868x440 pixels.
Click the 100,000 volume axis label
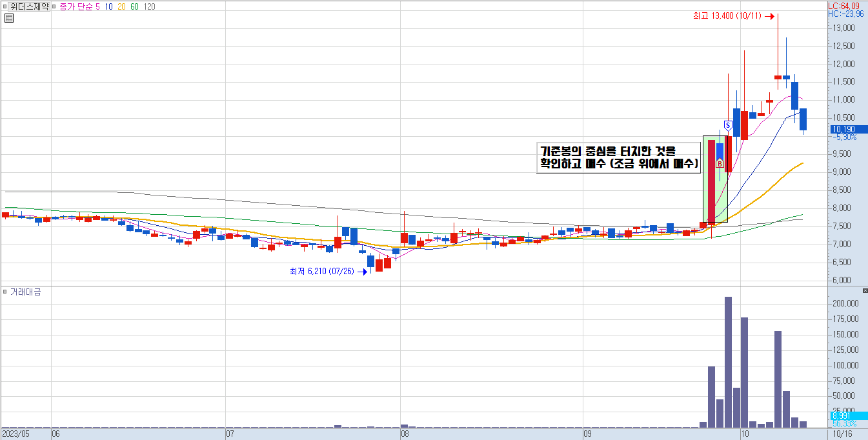tap(845, 365)
